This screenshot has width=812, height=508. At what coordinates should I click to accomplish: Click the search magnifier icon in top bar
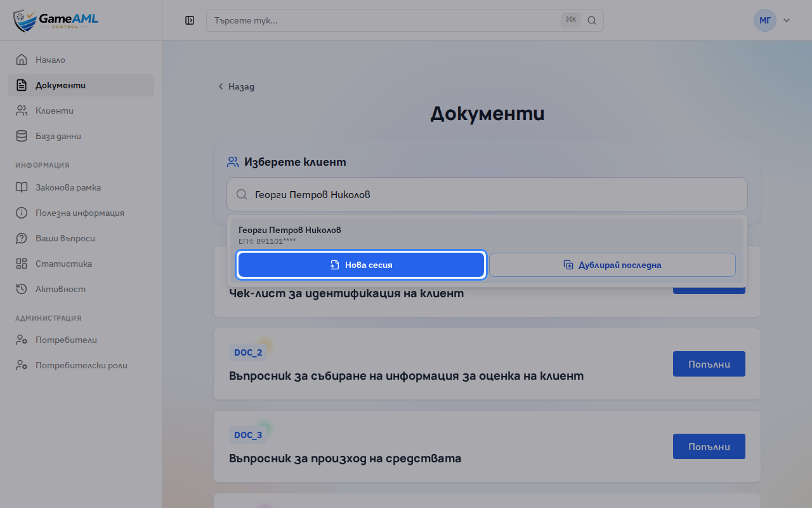(592, 20)
